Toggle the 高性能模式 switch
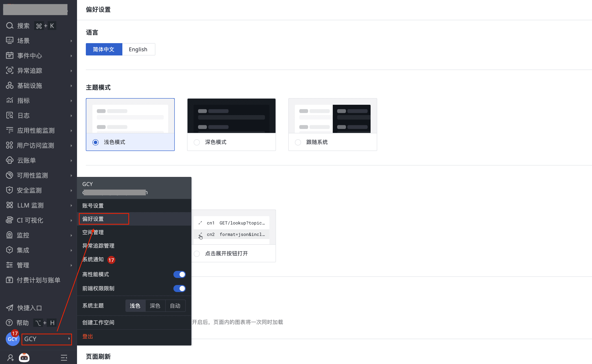The width and height of the screenshot is (592, 364). click(179, 274)
